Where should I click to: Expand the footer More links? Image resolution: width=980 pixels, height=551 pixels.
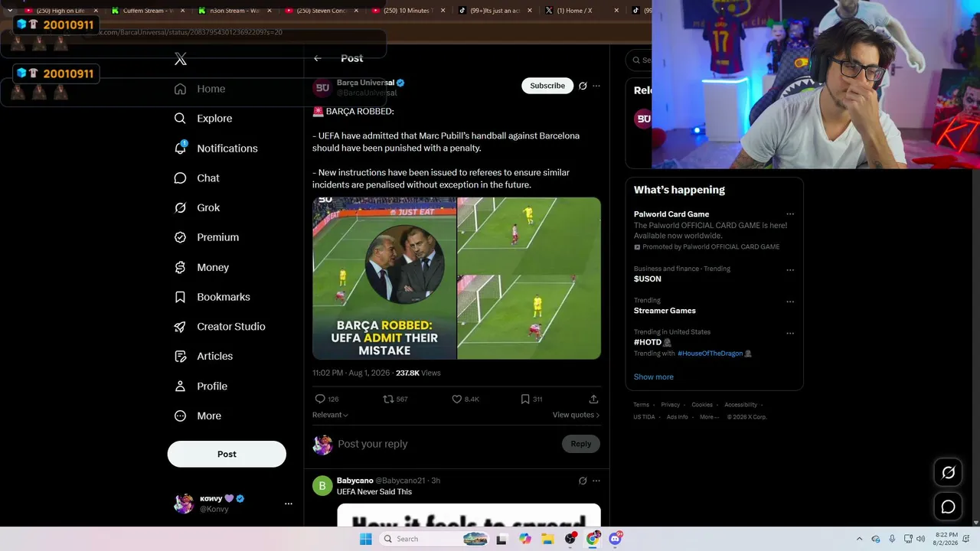tap(708, 417)
